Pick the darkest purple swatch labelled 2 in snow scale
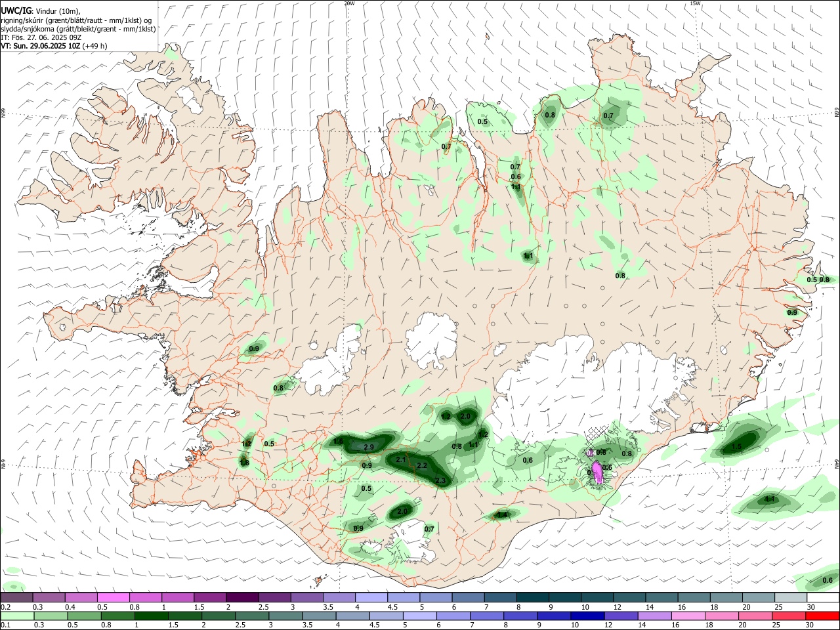 coord(241,598)
